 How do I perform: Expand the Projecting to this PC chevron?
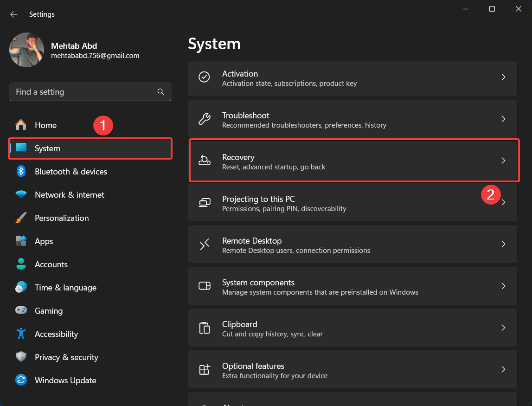(504, 202)
